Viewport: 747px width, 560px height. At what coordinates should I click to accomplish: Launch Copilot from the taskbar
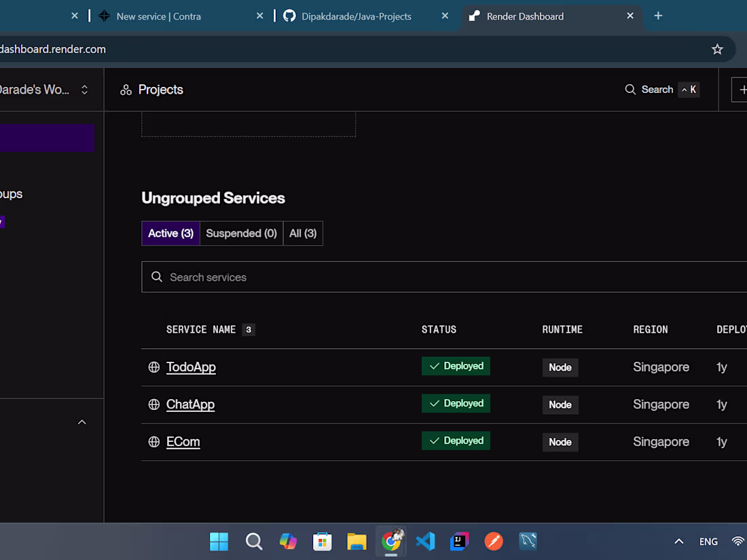pyautogui.click(x=288, y=542)
